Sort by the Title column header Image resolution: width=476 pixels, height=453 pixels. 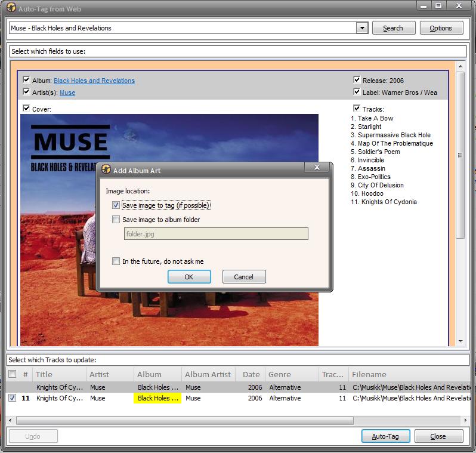coord(60,374)
